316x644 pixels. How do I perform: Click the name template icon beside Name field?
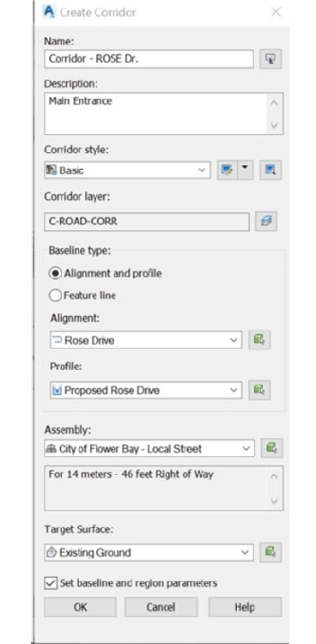[x=270, y=58]
